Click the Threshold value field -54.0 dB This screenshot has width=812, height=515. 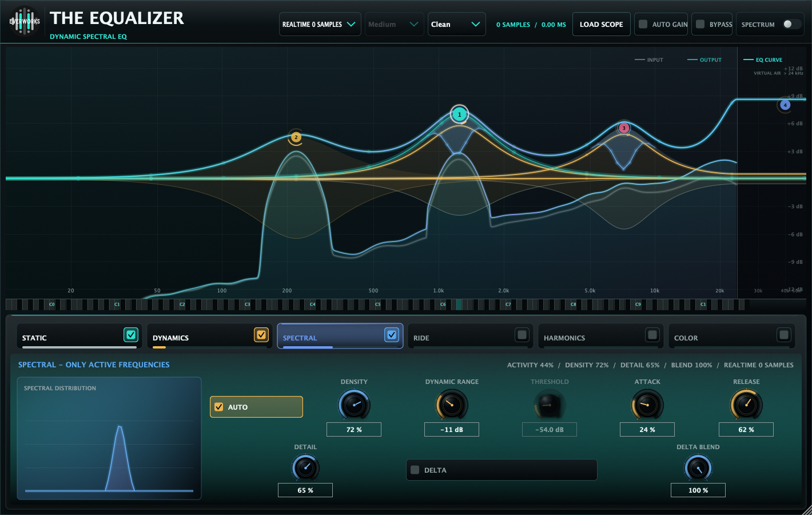[550, 429]
